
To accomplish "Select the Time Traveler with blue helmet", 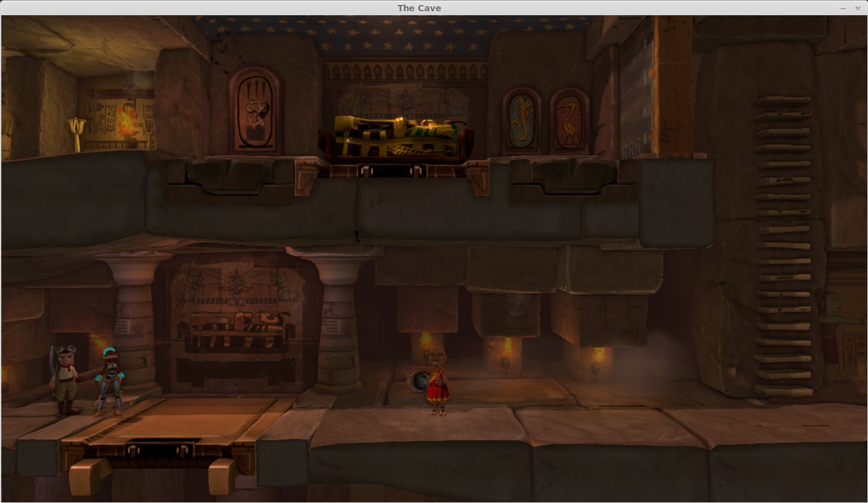I will point(109,381).
